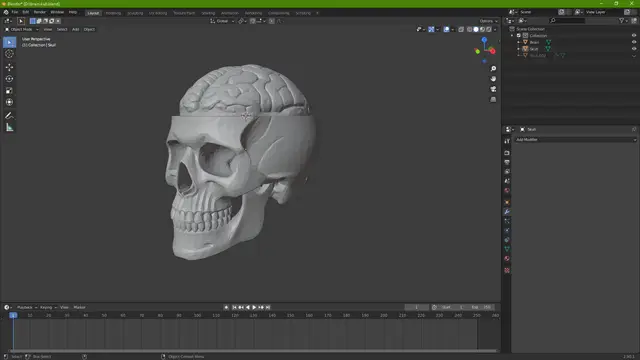Toggle visibility of Collection in outliner
The image size is (640, 360).
click(x=634, y=36)
